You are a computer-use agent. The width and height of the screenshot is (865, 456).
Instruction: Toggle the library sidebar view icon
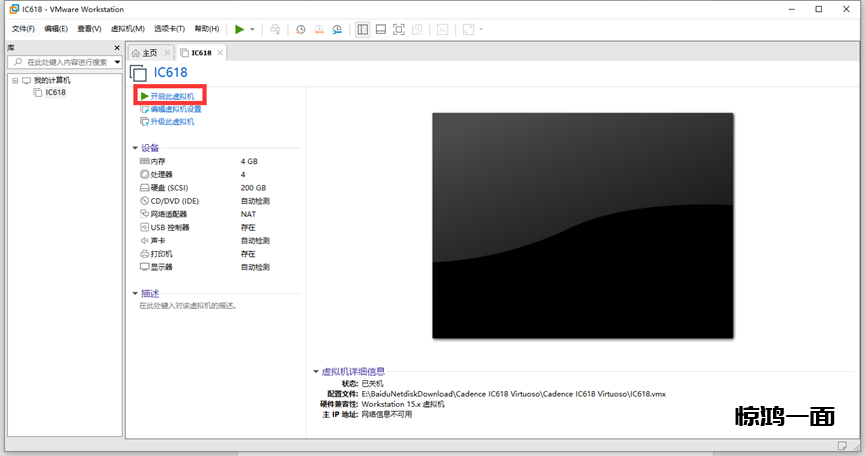point(362,29)
